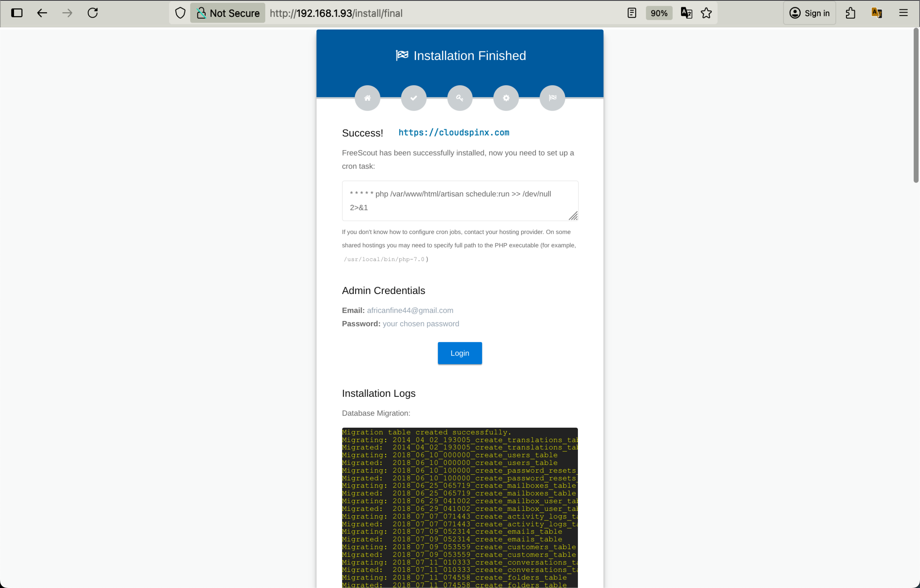This screenshot has width=920, height=588.
Task: Click the 90% zoom level control
Action: tap(659, 13)
